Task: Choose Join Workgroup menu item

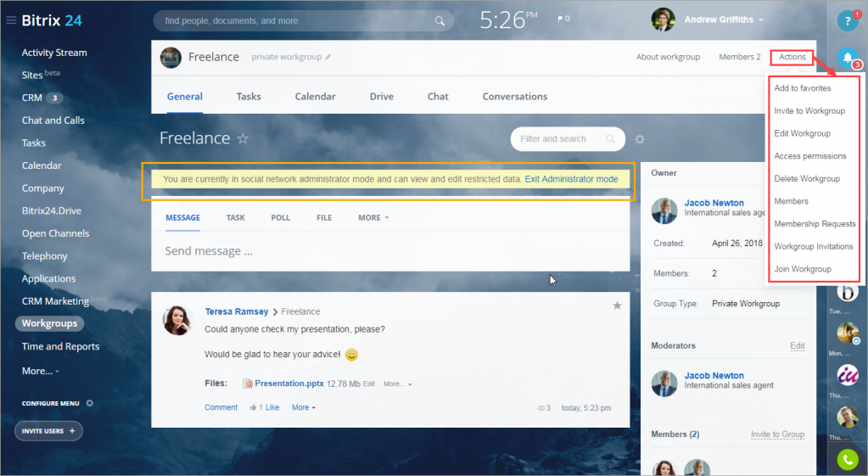Action: (803, 269)
